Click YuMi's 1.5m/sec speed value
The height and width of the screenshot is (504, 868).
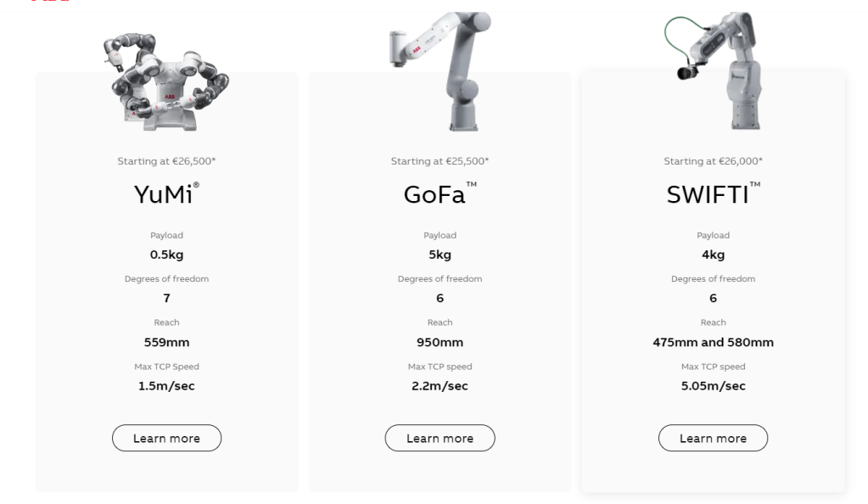coord(166,386)
